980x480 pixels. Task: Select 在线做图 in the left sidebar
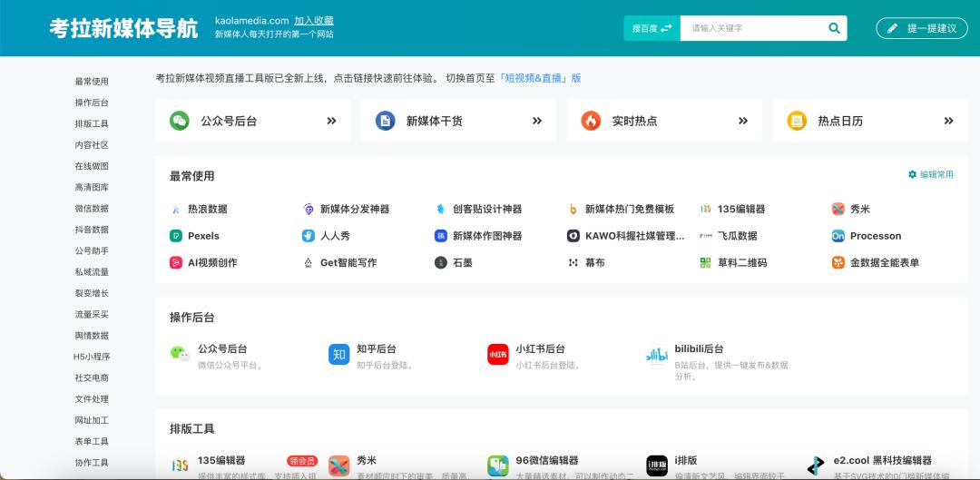(x=92, y=166)
